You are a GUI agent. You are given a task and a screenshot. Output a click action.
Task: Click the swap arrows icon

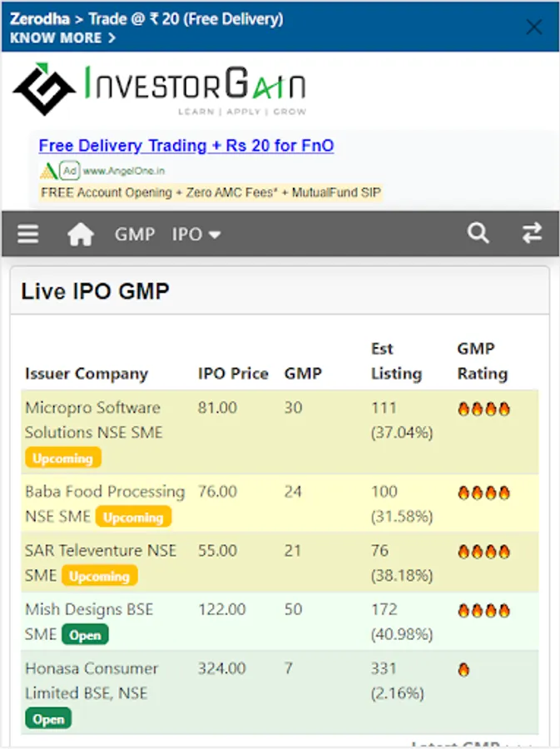tap(532, 233)
